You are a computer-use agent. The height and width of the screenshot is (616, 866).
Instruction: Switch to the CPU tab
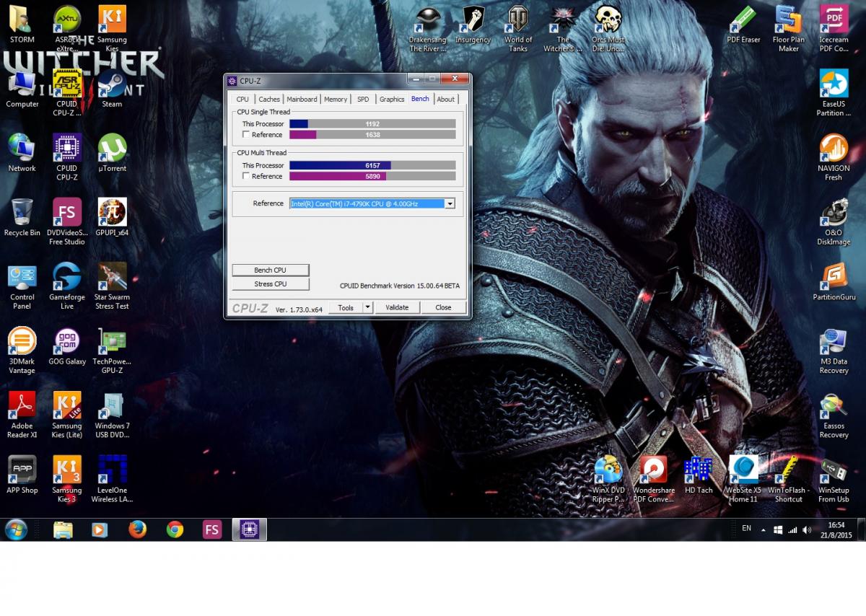point(242,100)
